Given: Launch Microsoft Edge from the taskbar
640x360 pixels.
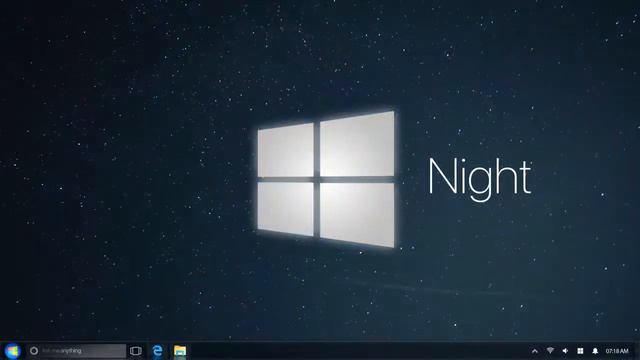Looking at the screenshot, I should (158, 351).
